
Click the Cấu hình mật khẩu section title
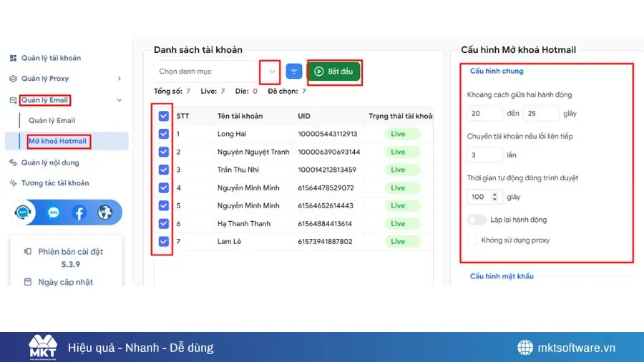(x=502, y=276)
